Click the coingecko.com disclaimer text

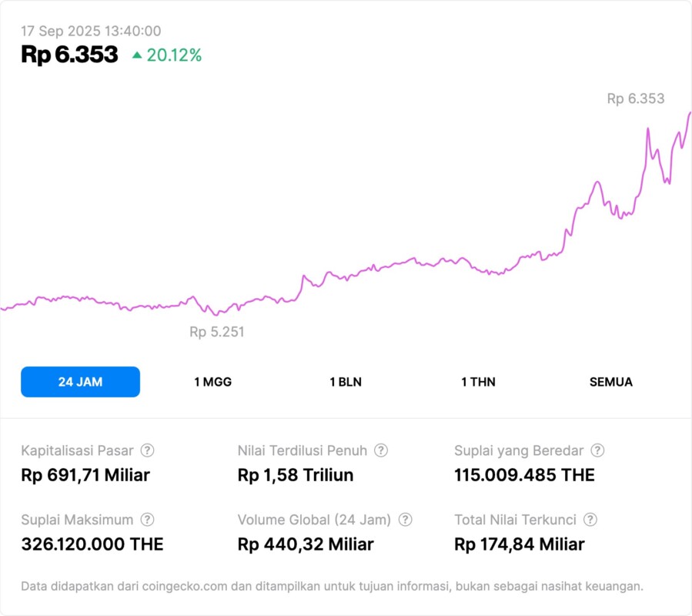(332, 586)
